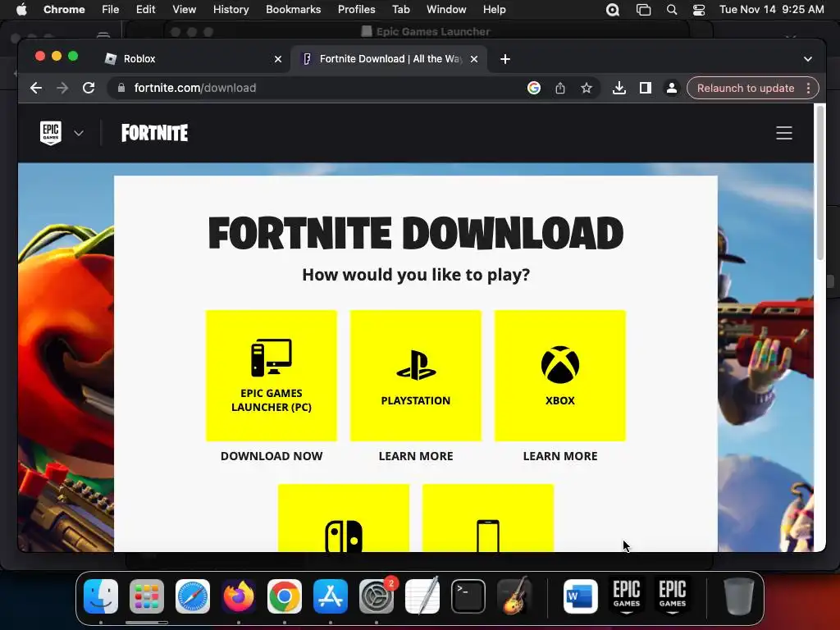
Task: Click Chrome icon in the Dock
Action: coord(285,596)
